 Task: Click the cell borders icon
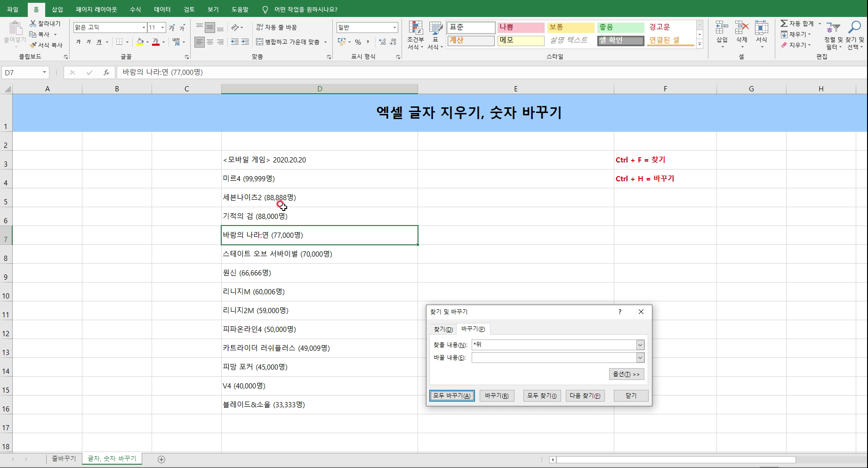[x=120, y=42]
